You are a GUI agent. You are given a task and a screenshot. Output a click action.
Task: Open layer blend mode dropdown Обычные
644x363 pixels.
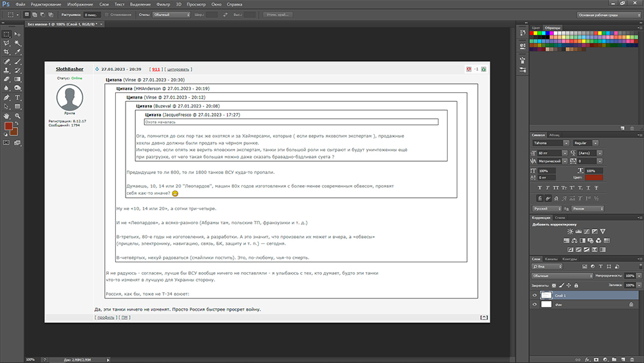[x=562, y=276]
